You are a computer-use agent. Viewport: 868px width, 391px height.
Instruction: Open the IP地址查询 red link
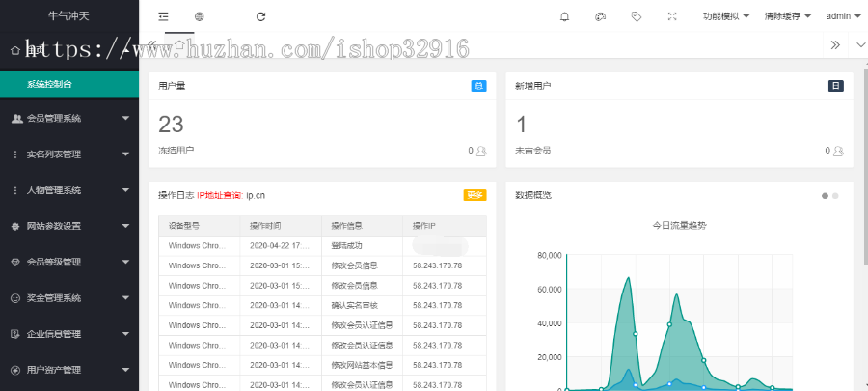pyautogui.click(x=219, y=195)
